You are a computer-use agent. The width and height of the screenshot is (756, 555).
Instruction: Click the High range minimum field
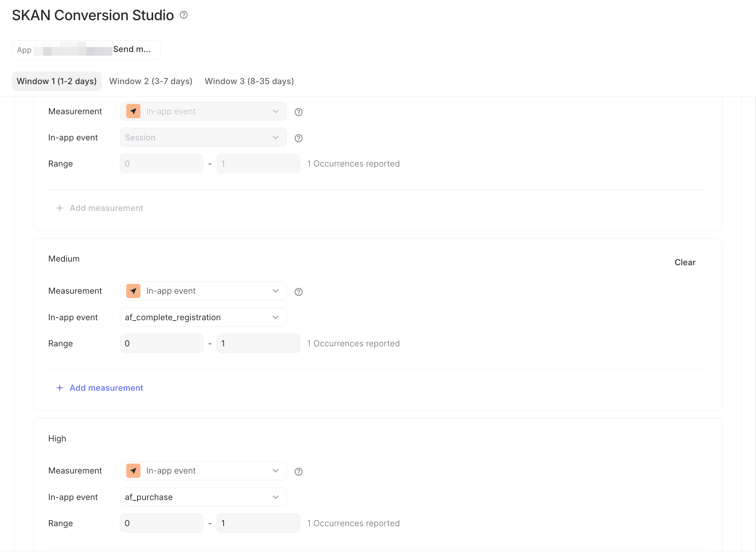coord(162,523)
